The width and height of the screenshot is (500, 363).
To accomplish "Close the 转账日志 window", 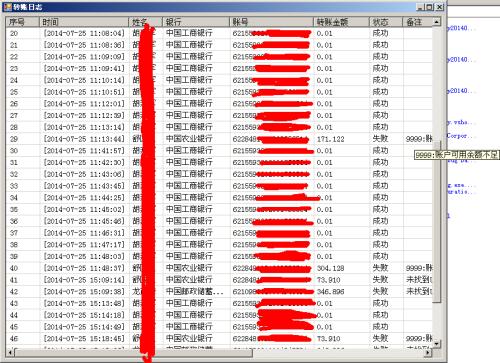I will pos(440,7).
